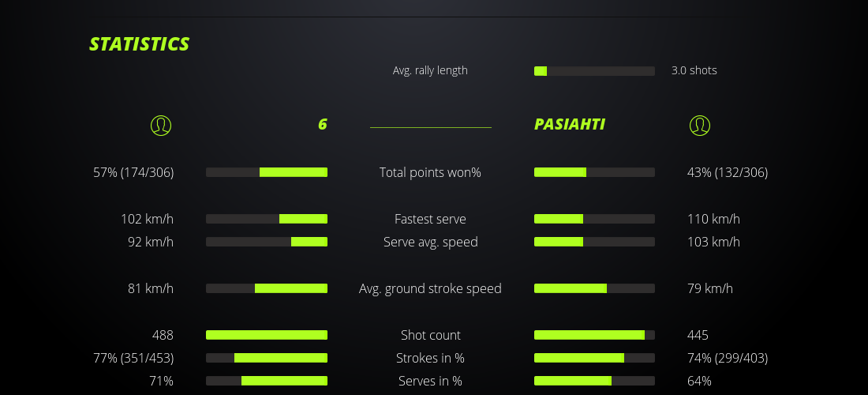Select the Fastest serve label
Viewport: 868px width, 395px height.
[x=430, y=219]
